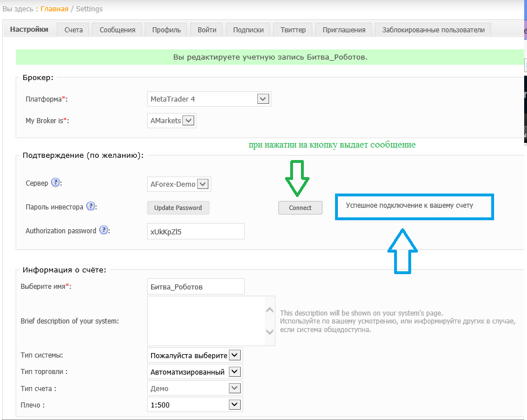Viewport: 527px width, 420px height.
Task: Select the Войти tab
Action: [x=207, y=30]
